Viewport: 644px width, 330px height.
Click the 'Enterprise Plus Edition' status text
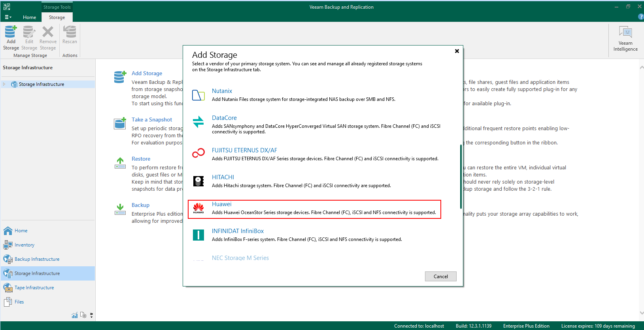pyautogui.click(x=526, y=326)
